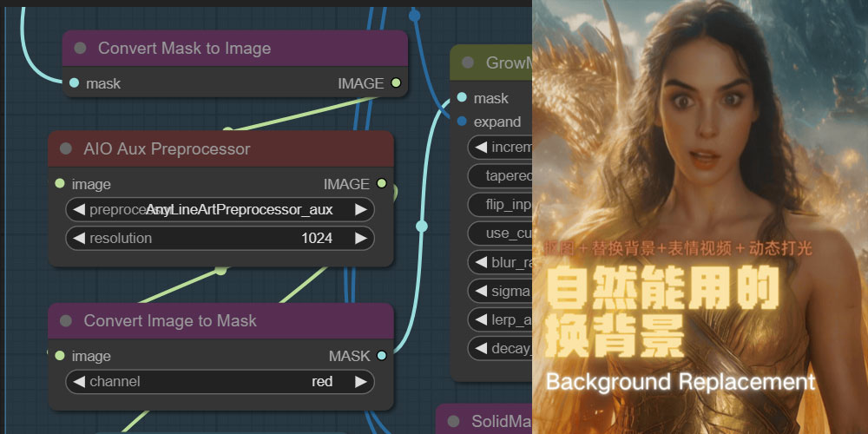Decrease the sigma value with the left arrow

[481, 291]
